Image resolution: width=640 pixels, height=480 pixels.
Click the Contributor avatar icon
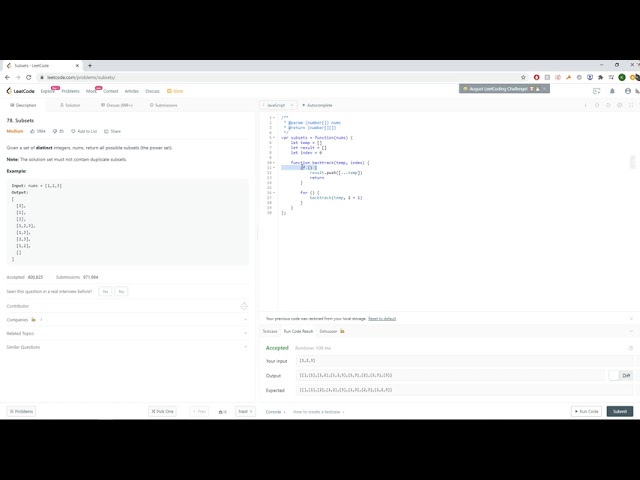tap(244, 306)
